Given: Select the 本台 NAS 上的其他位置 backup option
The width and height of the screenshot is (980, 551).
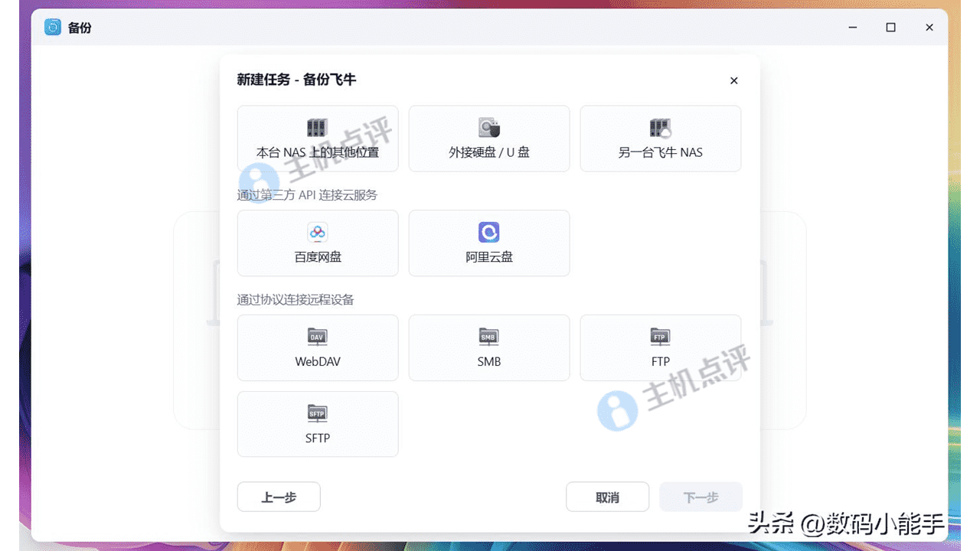Looking at the screenshot, I should point(317,139).
